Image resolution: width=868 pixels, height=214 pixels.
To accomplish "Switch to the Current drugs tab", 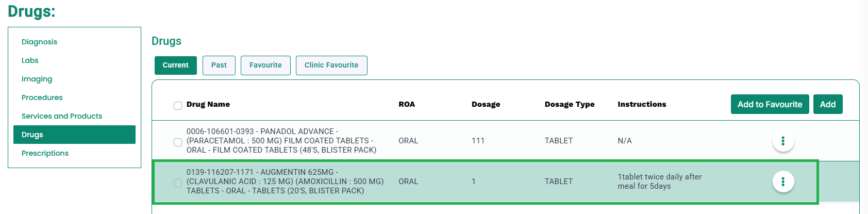I will tap(176, 65).
